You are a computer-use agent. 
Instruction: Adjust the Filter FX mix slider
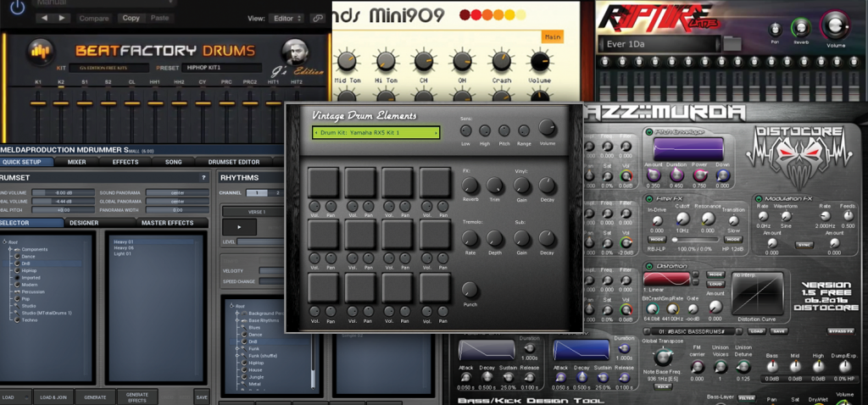pyautogui.click(x=696, y=240)
